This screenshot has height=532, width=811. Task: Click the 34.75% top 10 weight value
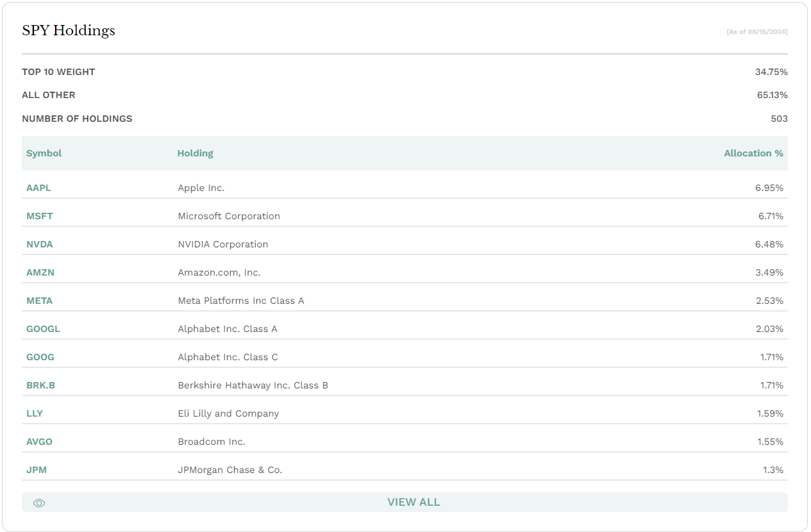[771, 72]
